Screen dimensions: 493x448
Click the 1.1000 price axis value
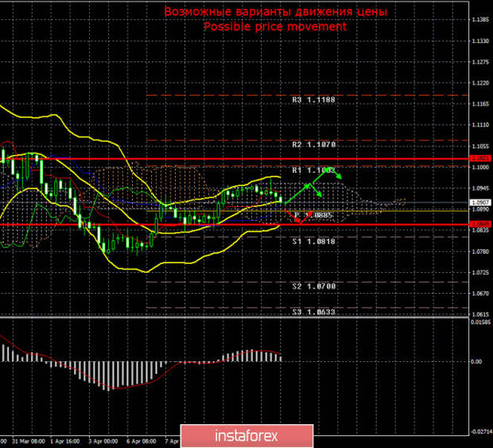[x=480, y=167]
